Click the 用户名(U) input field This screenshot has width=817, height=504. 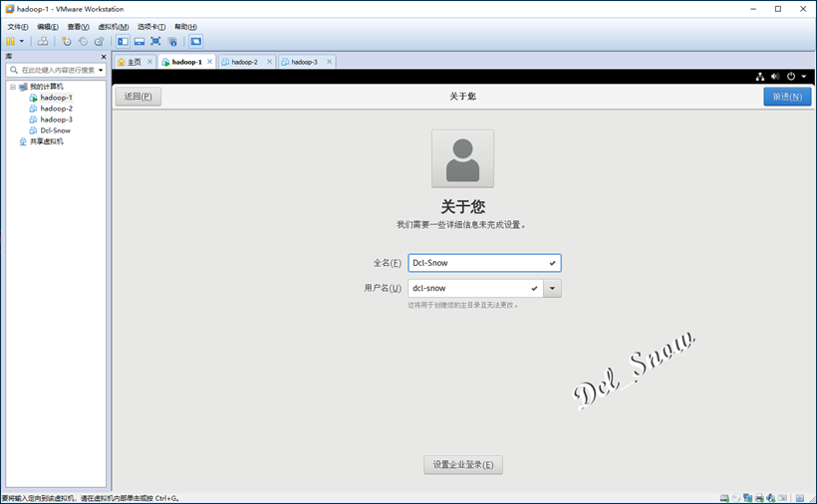coord(475,288)
